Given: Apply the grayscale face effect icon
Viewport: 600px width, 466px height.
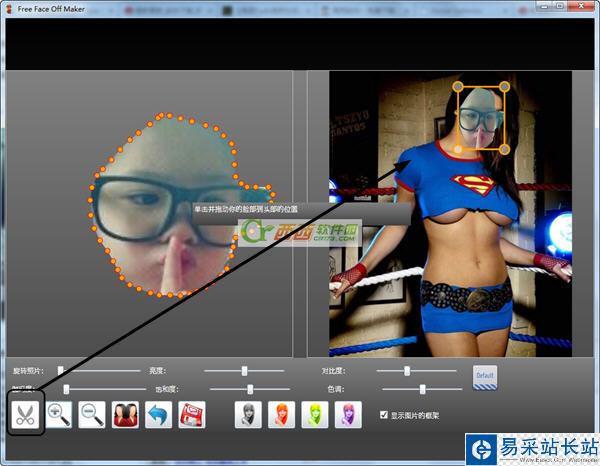Looking at the screenshot, I should click(248, 415).
